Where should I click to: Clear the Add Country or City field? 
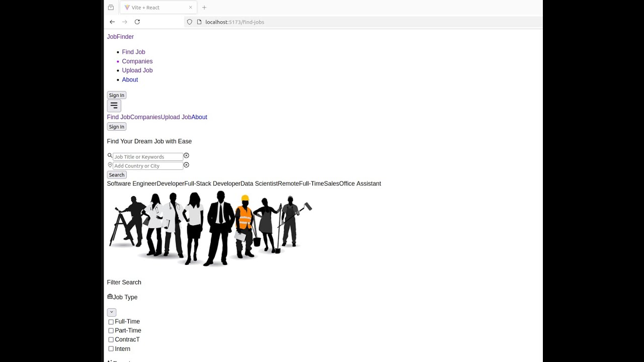[x=186, y=165]
